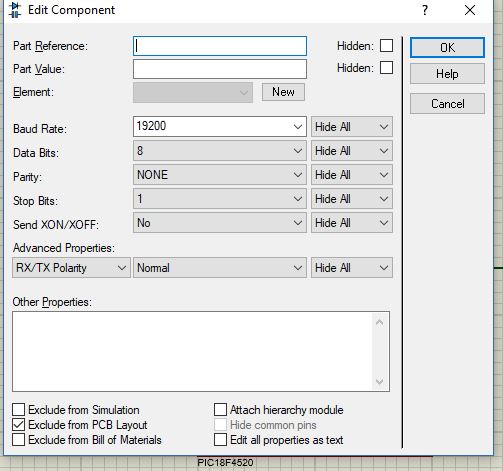Enable Exclude from Bill of Materials
Screen dimensions: 503x471
point(19,440)
